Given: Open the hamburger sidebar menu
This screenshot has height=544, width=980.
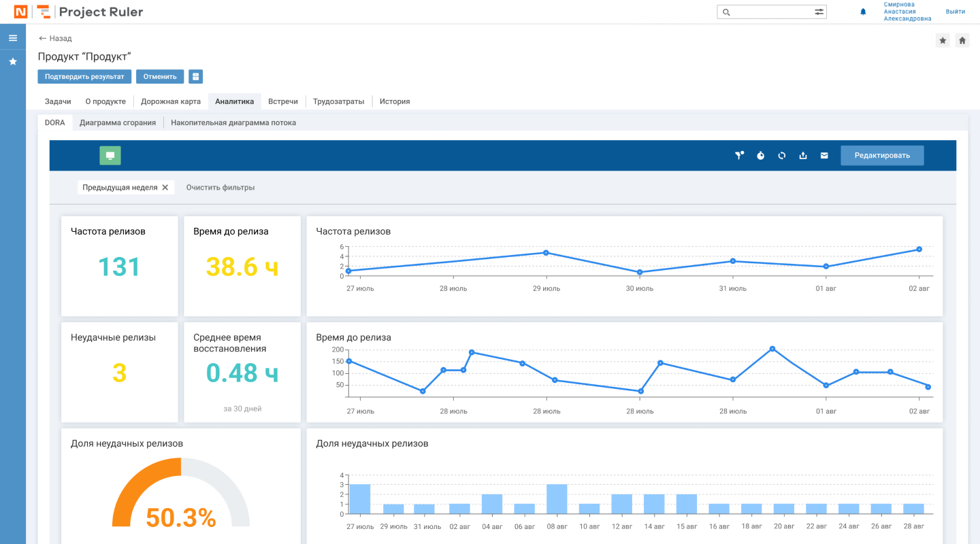Looking at the screenshot, I should click(x=13, y=38).
